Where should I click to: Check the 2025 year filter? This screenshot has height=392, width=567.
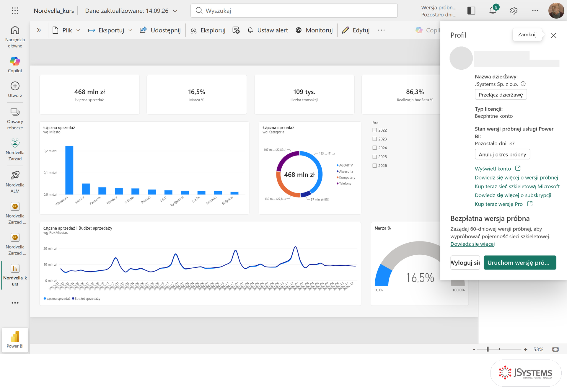(x=374, y=156)
